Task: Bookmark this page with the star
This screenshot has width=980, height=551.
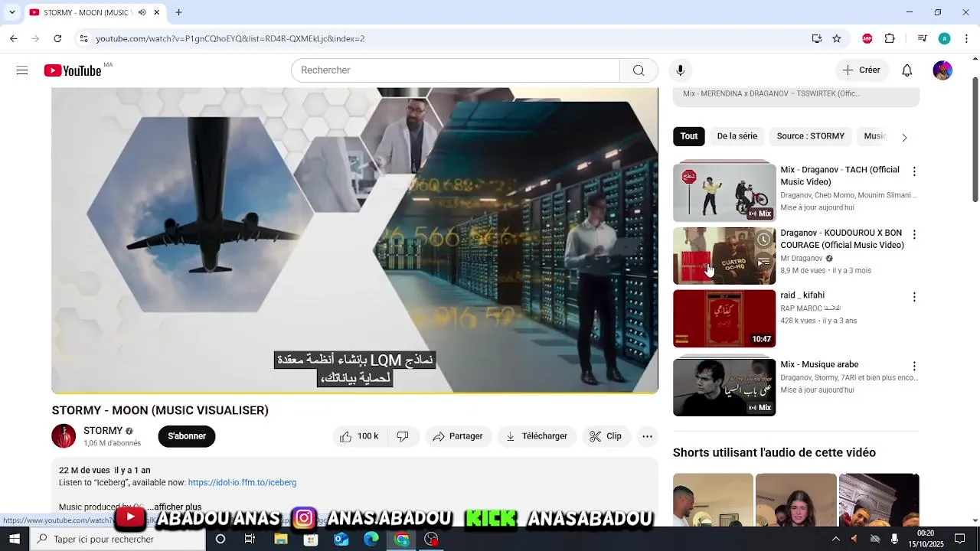Action: coord(837,38)
